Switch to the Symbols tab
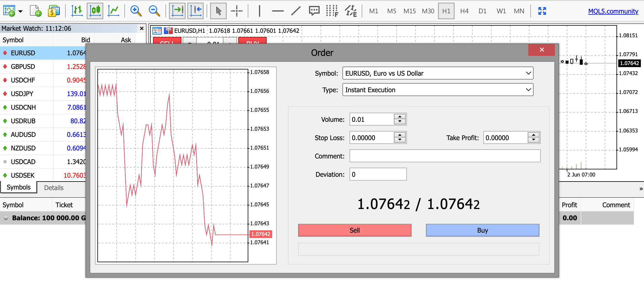644x285 pixels. 19,187
